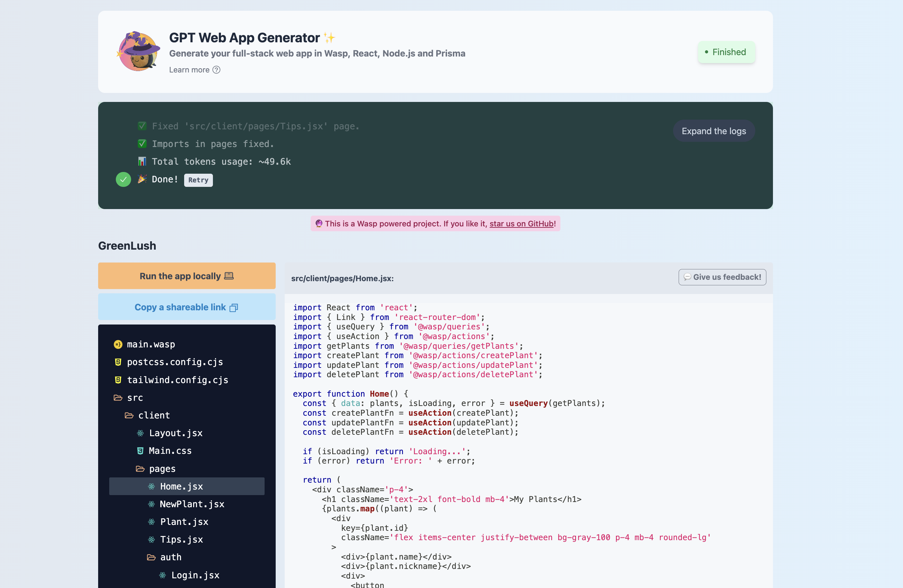Run the app locally

pos(187,276)
